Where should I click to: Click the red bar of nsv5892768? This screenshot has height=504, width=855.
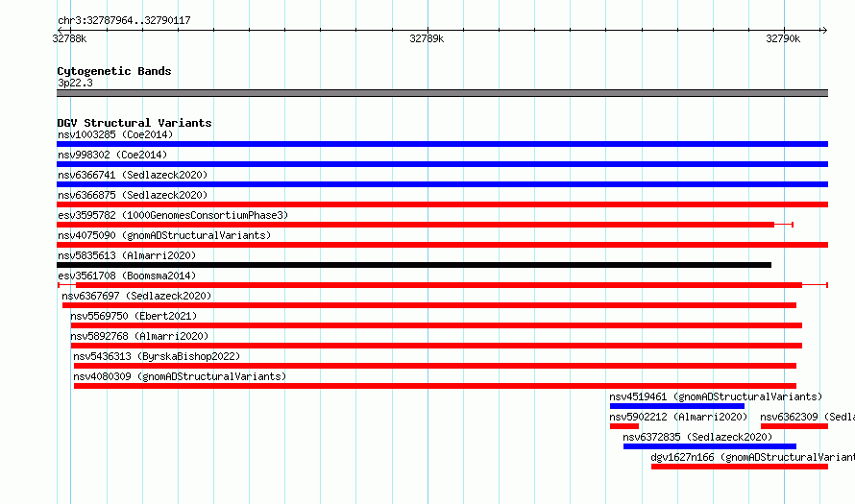click(436, 346)
